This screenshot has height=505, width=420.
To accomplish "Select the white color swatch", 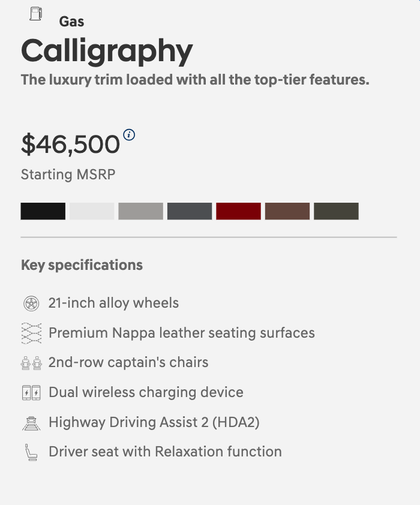I will click(92, 211).
